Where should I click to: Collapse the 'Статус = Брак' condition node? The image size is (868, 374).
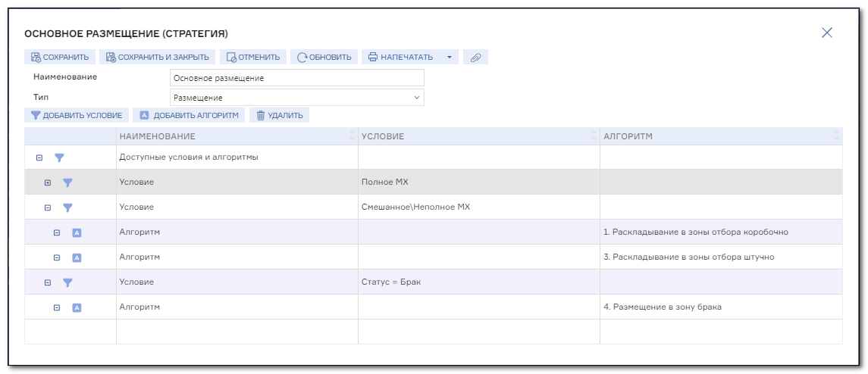[48, 282]
